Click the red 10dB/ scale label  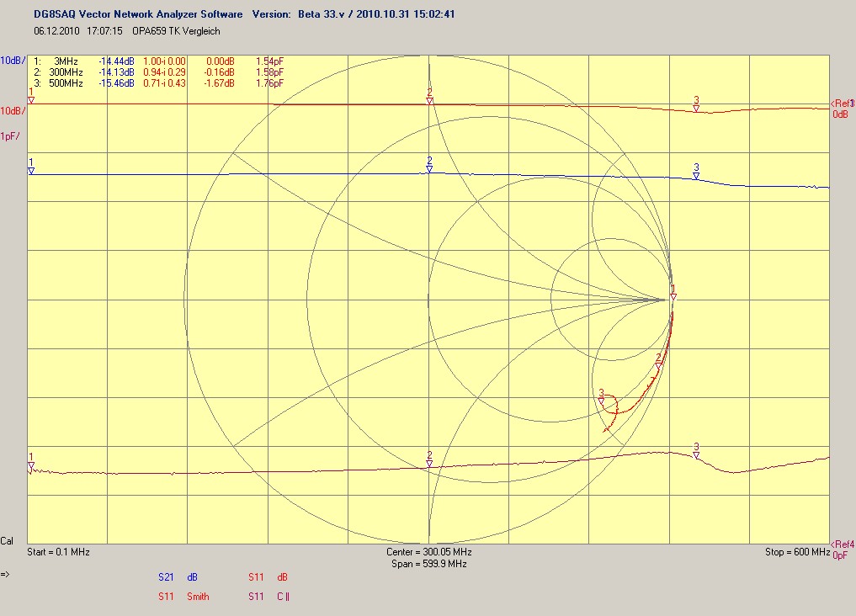click(13, 111)
